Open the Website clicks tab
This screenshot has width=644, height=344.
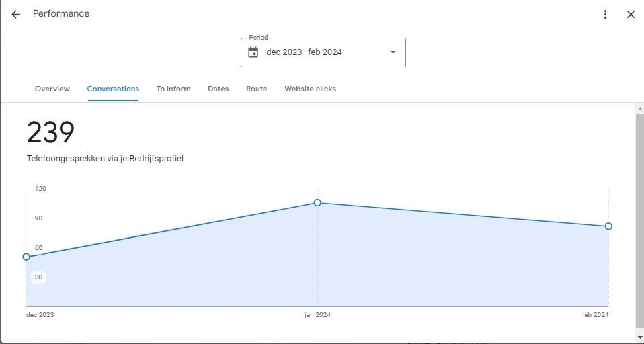[310, 89]
